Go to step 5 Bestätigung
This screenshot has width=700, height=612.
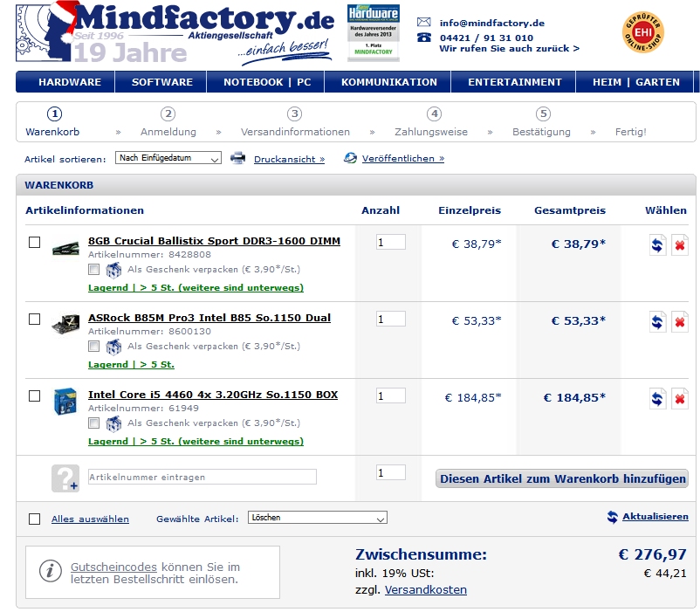(541, 122)
